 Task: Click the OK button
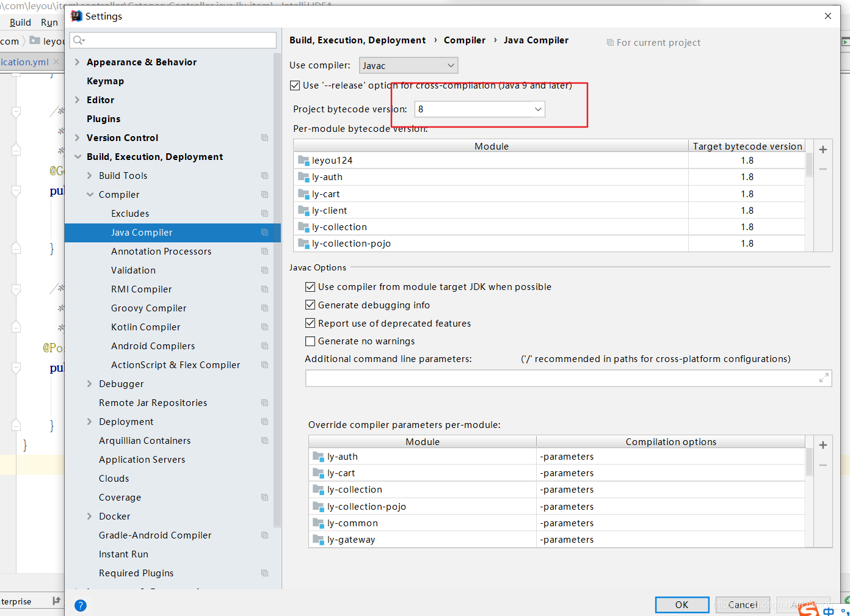tap(682, 605)
